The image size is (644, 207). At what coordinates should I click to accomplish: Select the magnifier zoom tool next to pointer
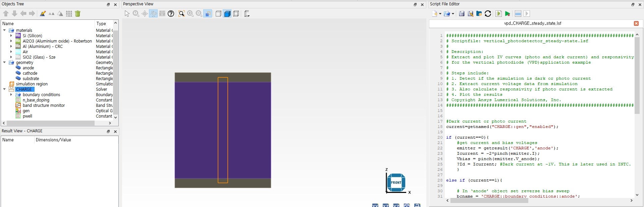click(136, 13)
